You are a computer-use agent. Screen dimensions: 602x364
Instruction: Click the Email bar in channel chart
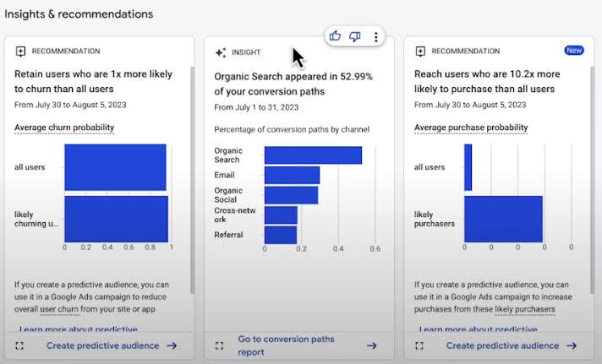point(292,175)
